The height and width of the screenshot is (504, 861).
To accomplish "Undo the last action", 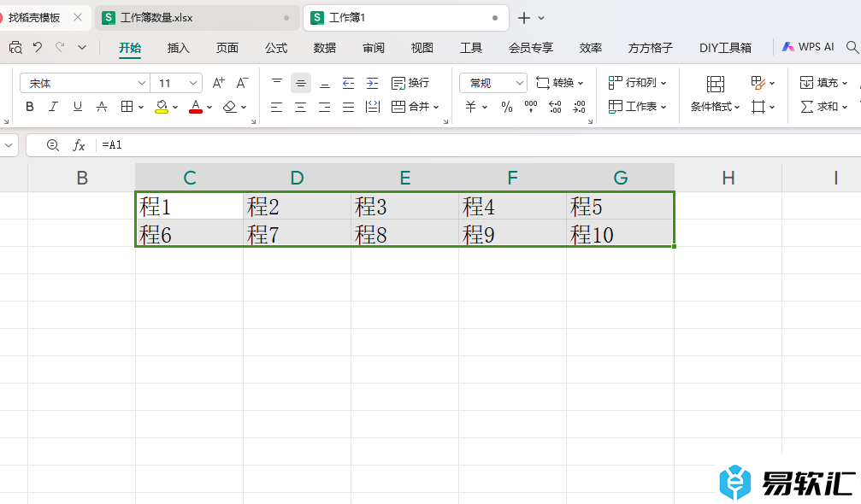I will [x=38, y=47].
